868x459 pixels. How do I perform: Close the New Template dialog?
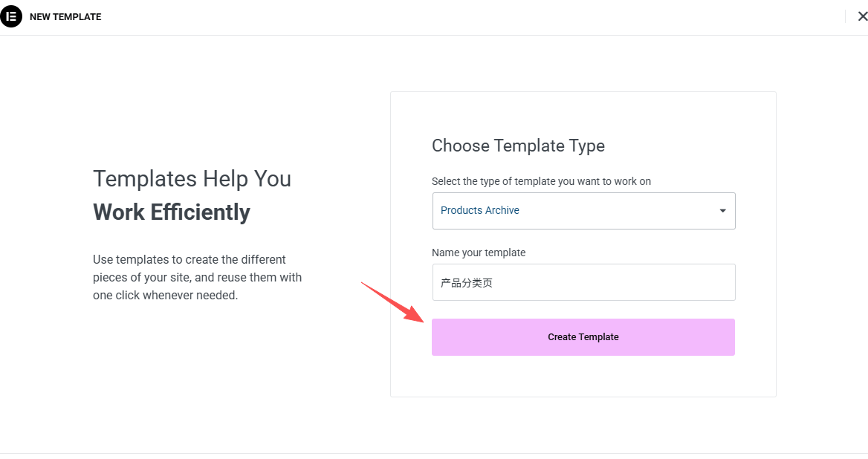click(862, 16)
